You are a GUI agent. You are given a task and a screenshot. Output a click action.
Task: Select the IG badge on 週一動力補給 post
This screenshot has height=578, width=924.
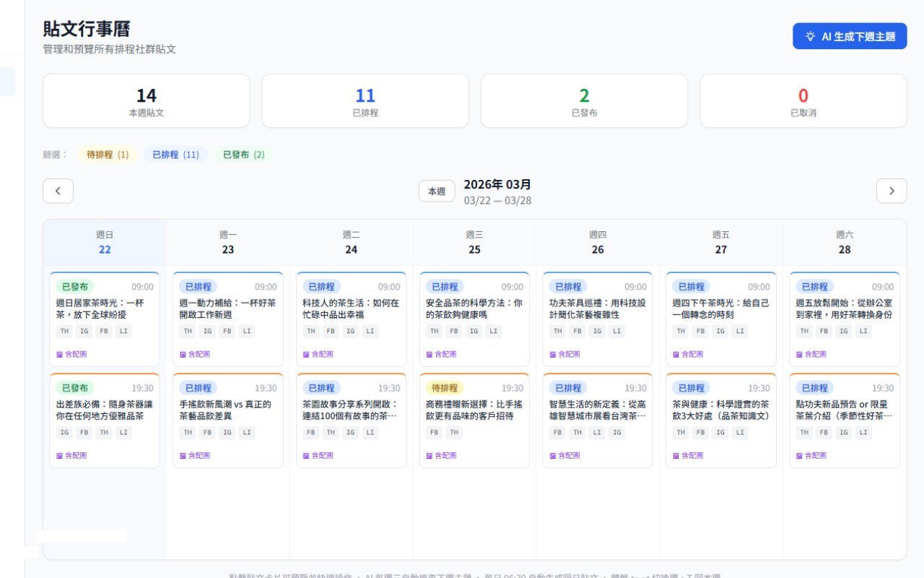click(208, 331)
